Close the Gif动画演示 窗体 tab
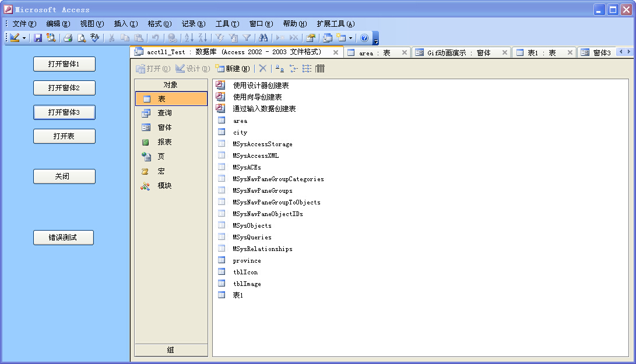 pyautogui.click(x=505, y=52)
